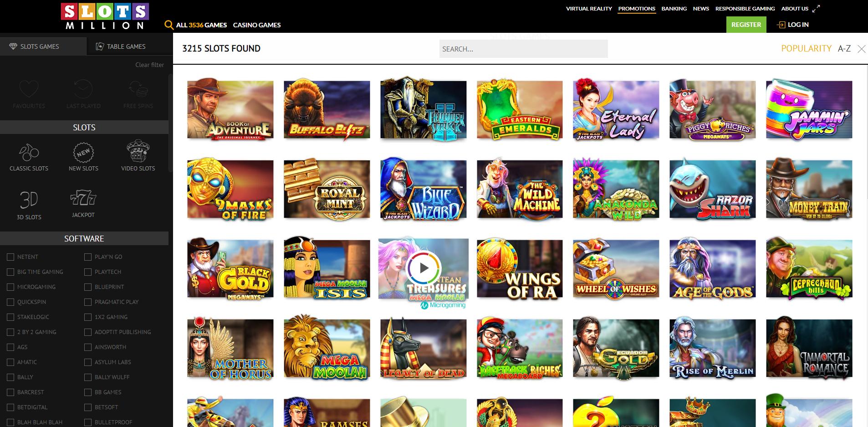Open Money Train game
This screenshot has width=868, height=427.
(809, 189)
